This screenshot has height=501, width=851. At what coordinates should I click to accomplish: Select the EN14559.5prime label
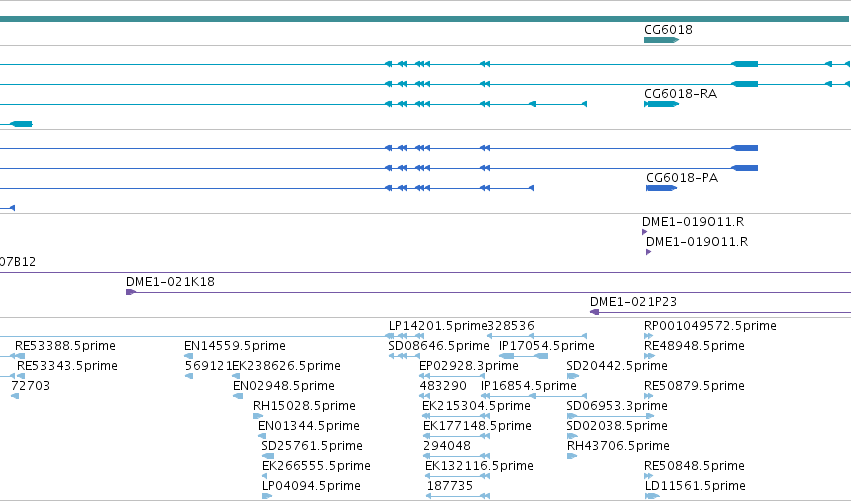(234, 346)
